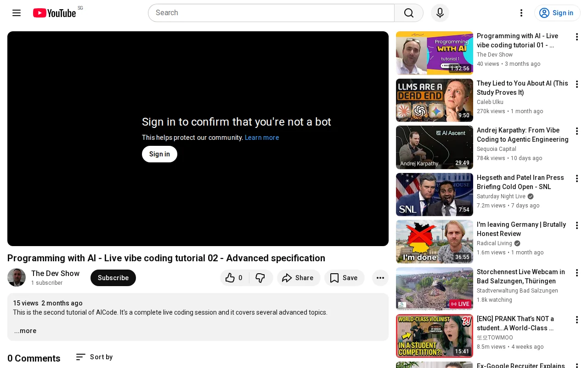Image resolution: width=588 pixels, height=368 pixels.
Task: Open thumbnail for Programming with AI tutorial 01
Action: pos(435,53)
